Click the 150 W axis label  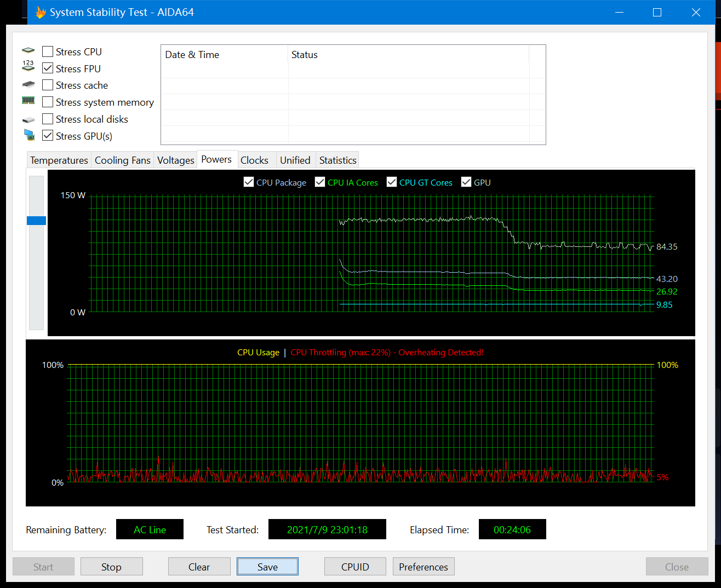tap(73, 195)
